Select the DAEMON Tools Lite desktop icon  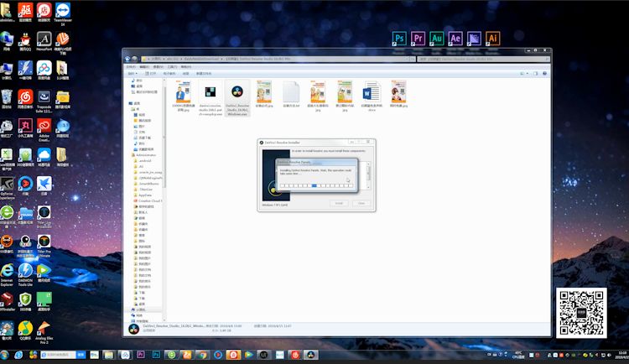(x=25, y=274)
